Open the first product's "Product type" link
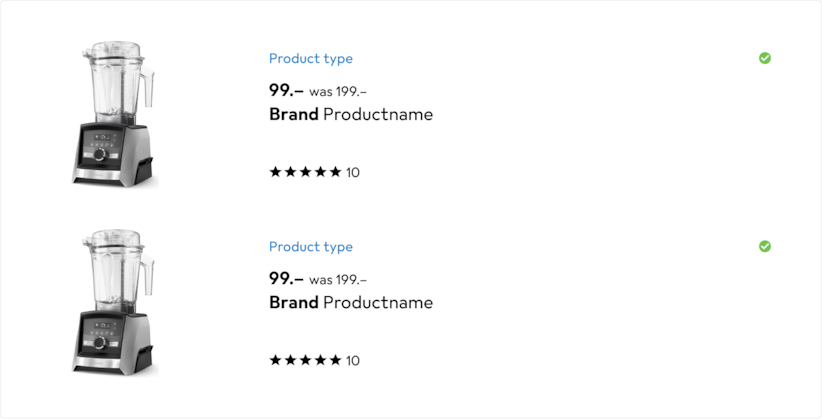822x419 pixels. pos(311,59)
